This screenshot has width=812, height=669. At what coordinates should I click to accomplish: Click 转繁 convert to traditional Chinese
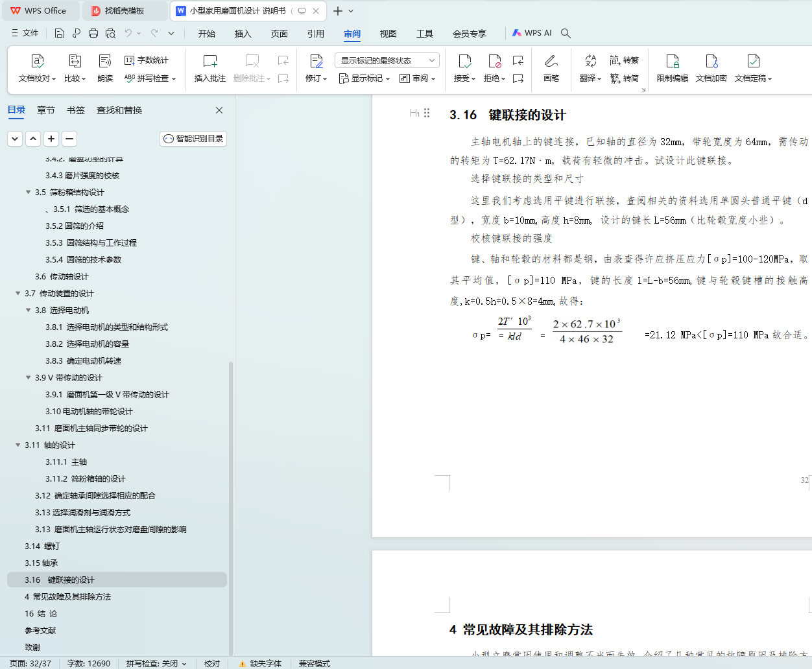click(x=624, y=60)
